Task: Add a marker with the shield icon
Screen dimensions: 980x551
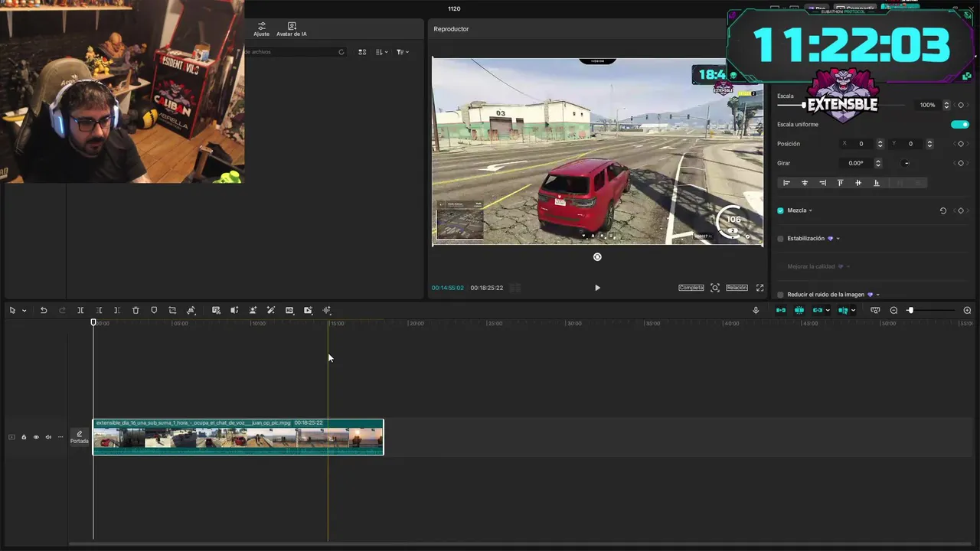Action: pos(154,310)
